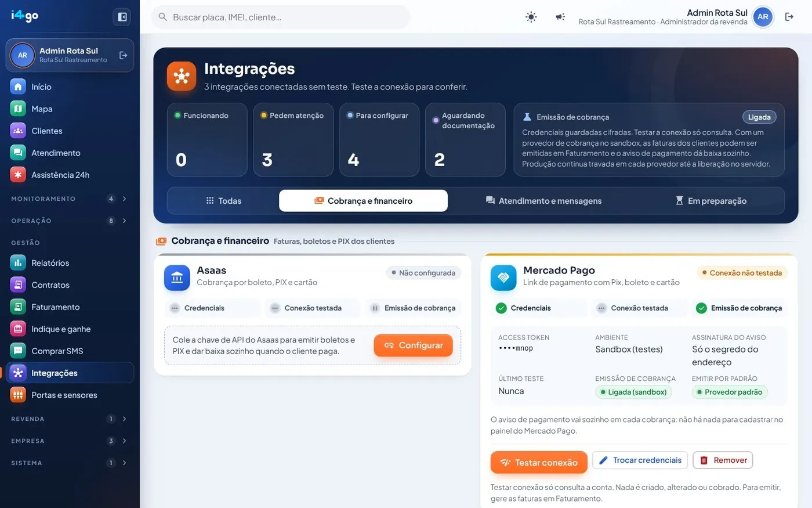Click Trocar credenciais
Screen dimensions: 812x508
pos(640,460)
